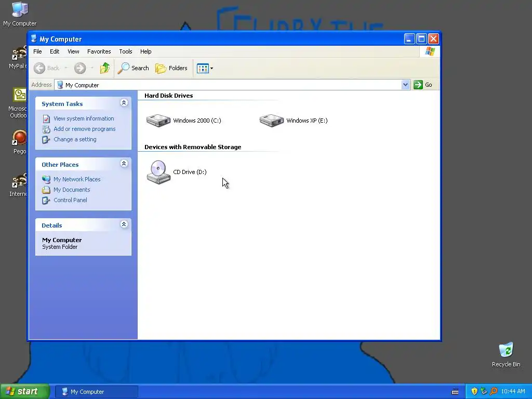The height and width of the screenshot is (399, 532).
Task: Open the Start menu
Action: [x=25, y=392]
